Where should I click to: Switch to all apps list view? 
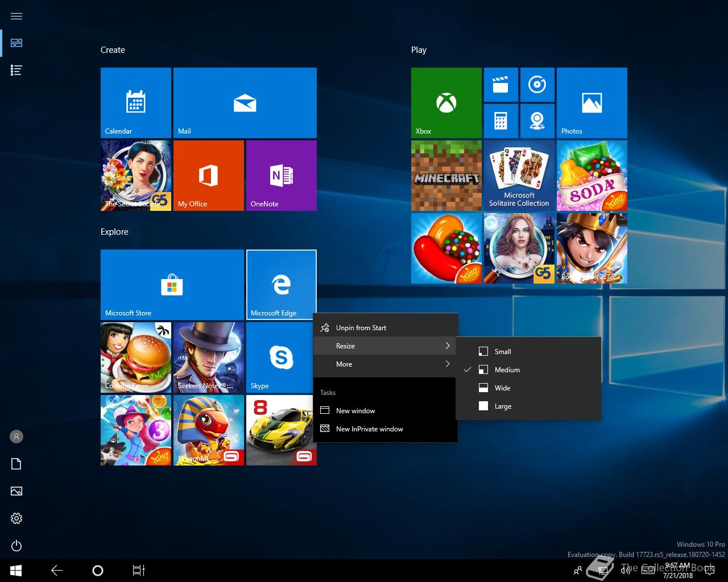click(16, 70)
